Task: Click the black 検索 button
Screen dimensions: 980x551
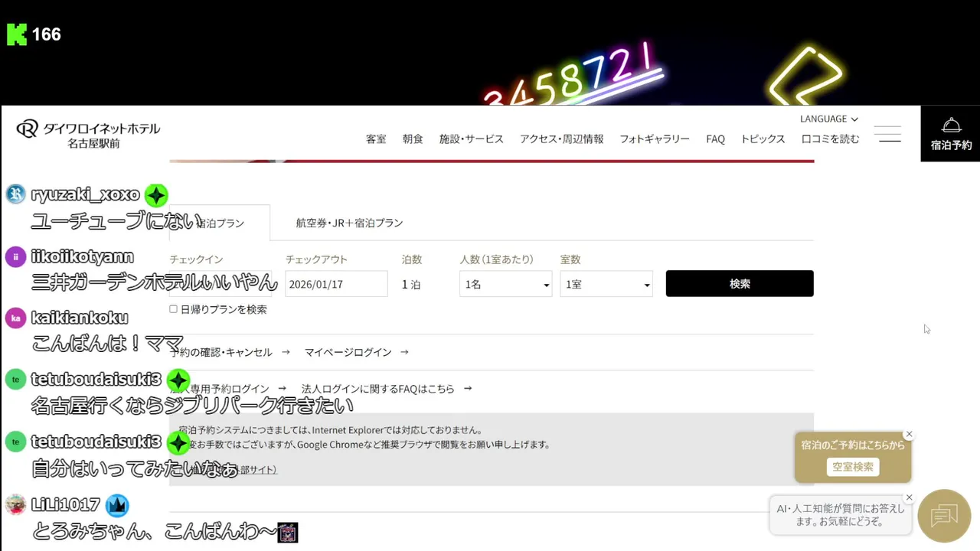Action: [740, 283]
